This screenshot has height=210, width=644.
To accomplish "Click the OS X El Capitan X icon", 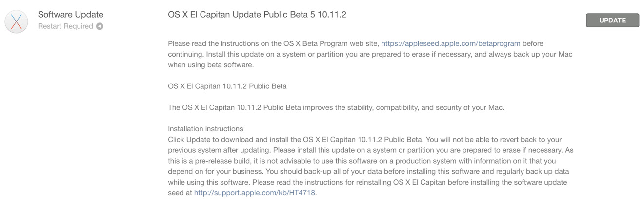I will point(17,22).
